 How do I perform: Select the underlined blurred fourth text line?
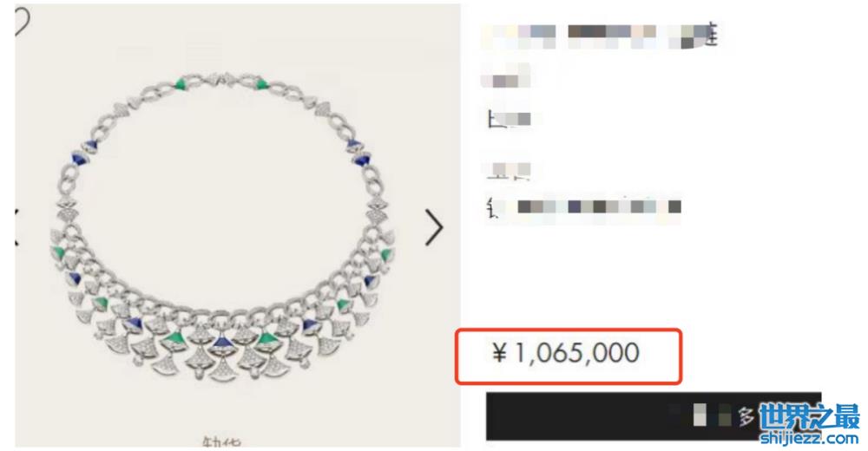509,171
